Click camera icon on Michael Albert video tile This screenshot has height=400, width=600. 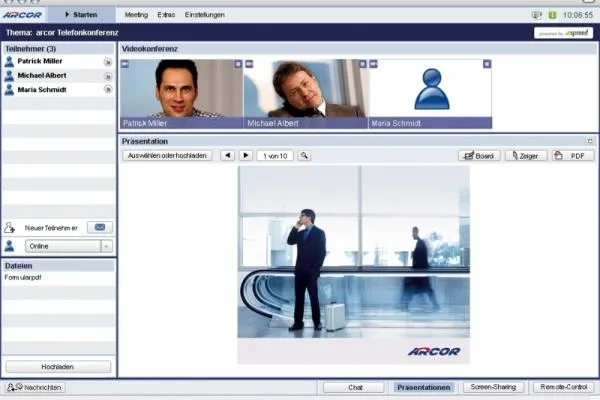pyautogui.click(x=249, y=64)
